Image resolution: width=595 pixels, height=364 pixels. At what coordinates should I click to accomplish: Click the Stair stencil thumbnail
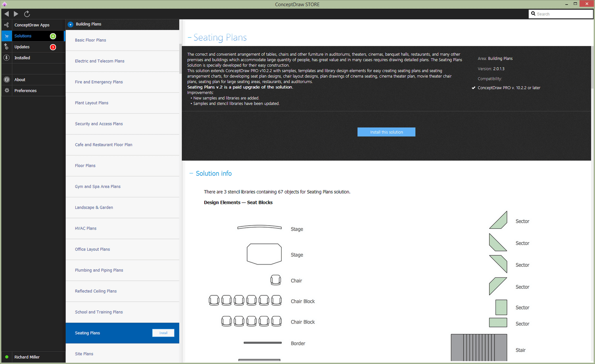[x=479, y=347]
